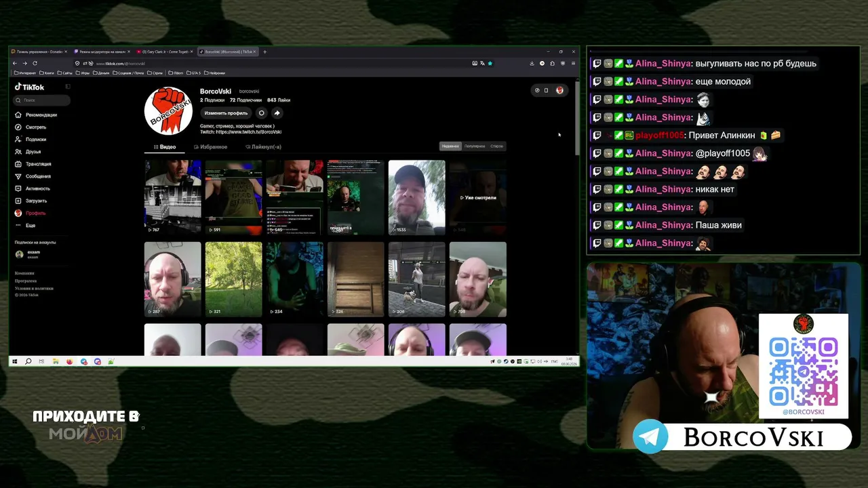Click Компания footer link
The image size is (868, 488).
[24, 273]
